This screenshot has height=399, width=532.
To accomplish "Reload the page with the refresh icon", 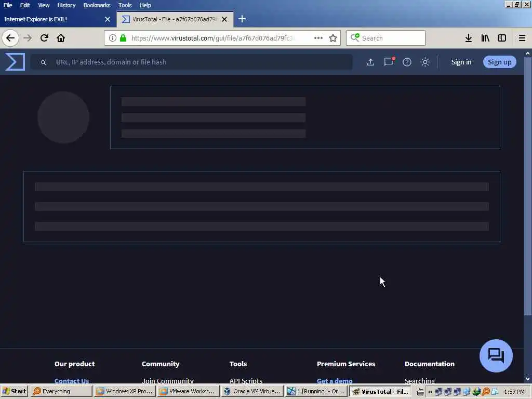I will coord(45,38).
